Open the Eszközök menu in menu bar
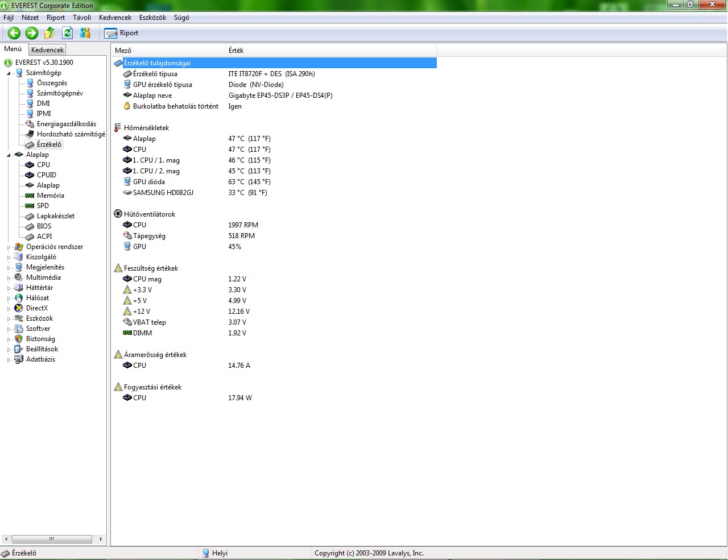728x560 pixels. tap(152, 18)
